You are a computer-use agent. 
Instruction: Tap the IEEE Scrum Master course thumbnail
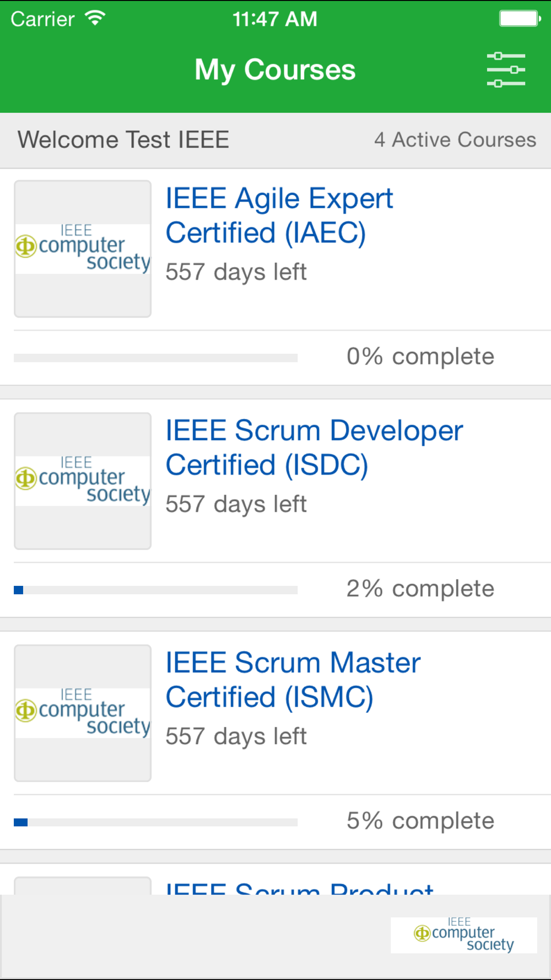(x=83, y=713)
